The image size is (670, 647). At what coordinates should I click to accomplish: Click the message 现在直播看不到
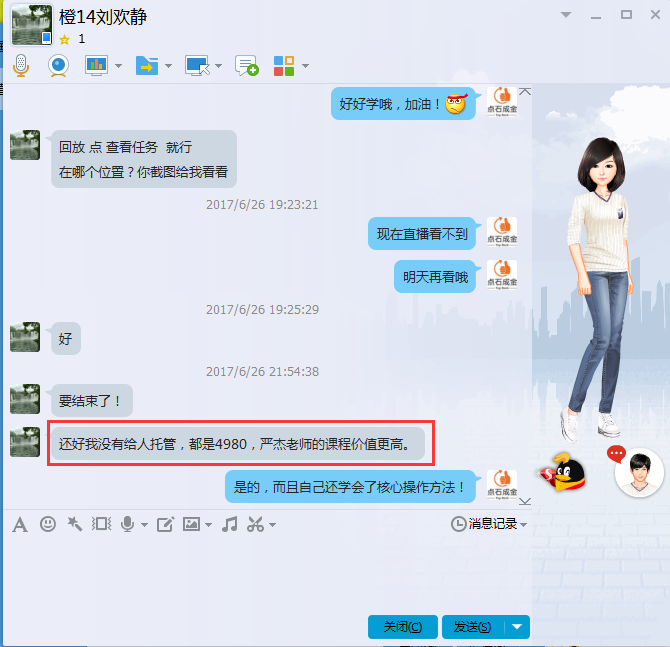click(422, 234)
